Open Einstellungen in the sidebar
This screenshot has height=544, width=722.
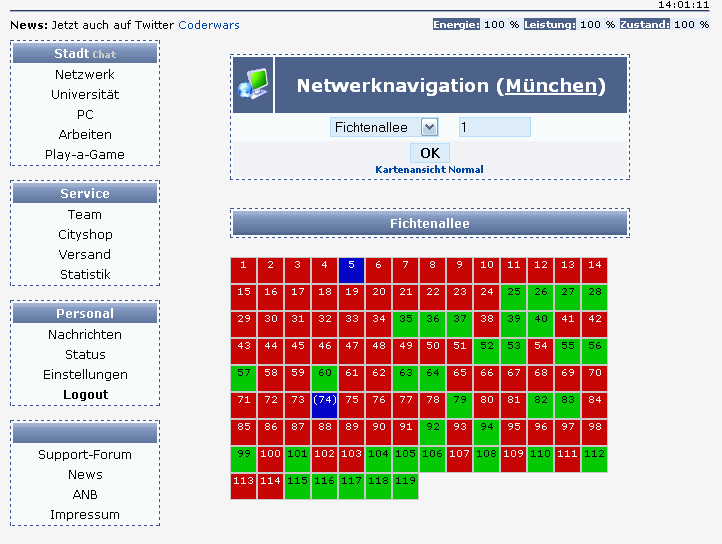pyautogui.click(x=85, y=374)
